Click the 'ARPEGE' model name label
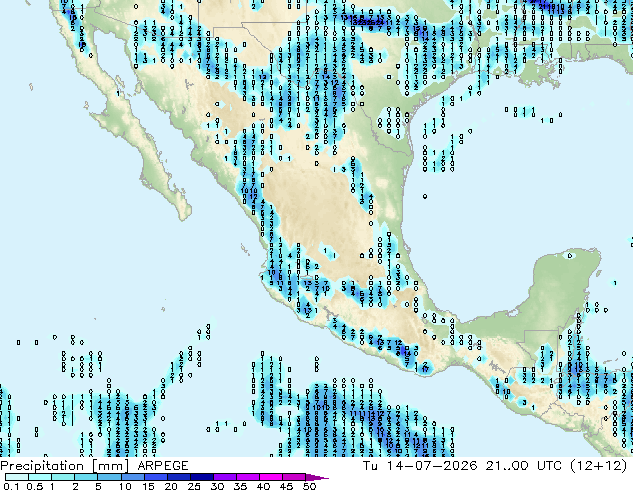Viewport: 634px width, 490px height. [163, 466]
